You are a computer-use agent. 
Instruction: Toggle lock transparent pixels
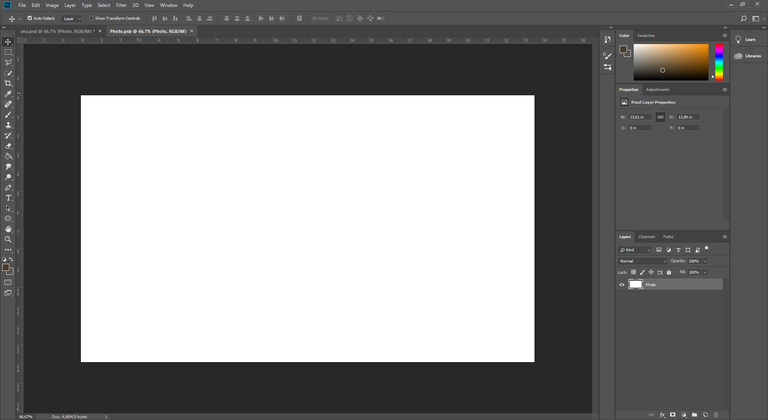tap(633, 272)
